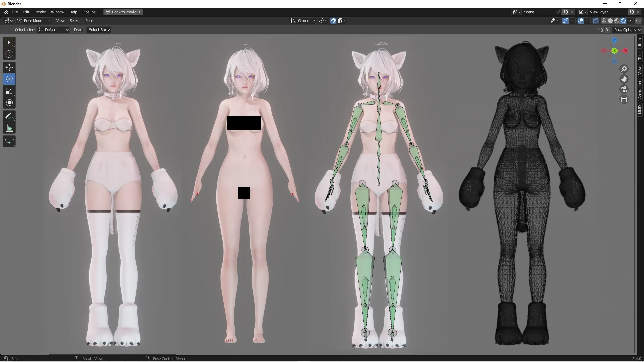Open the gizmo options dropdown arrow

pos(572,21)
